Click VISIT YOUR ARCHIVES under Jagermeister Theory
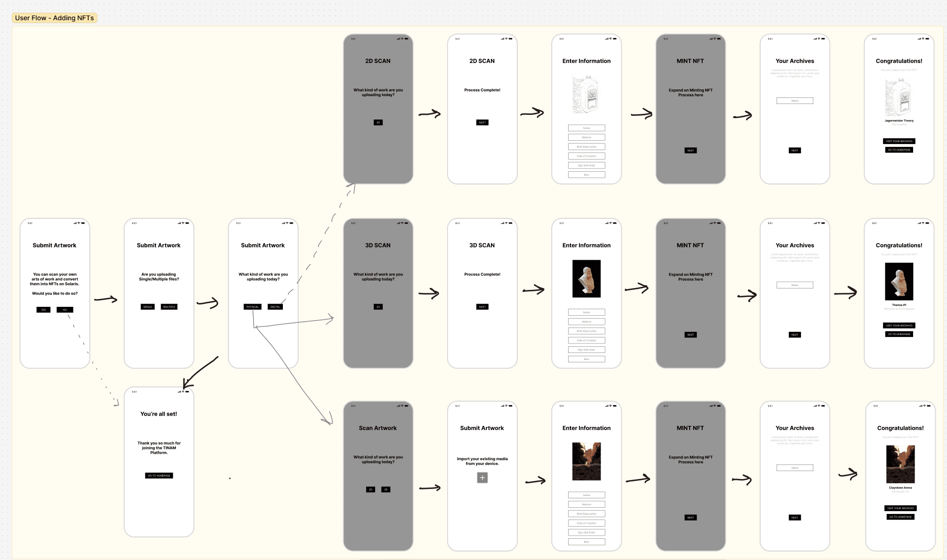The height and width of the screenshot is (560, 947). coord(899,141)
